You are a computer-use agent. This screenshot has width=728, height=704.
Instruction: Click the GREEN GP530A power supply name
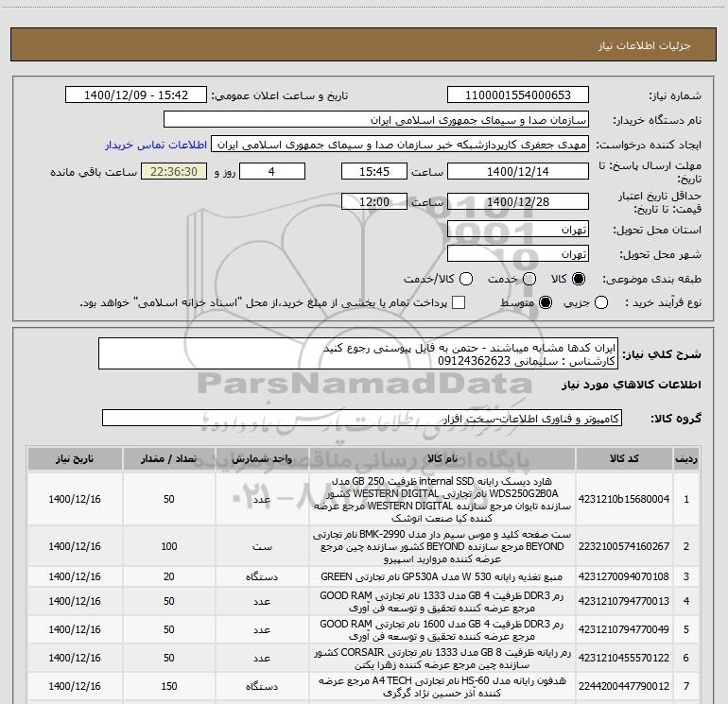tap(442, 576)
